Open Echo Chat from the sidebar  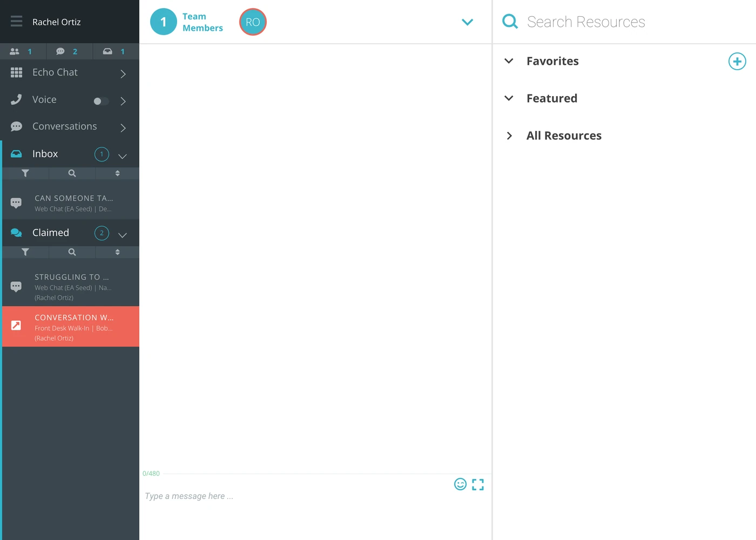55,72
